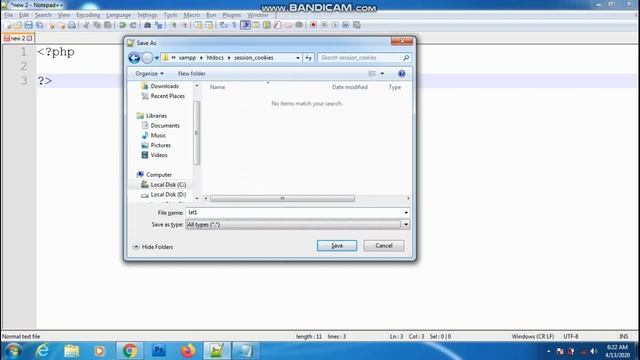Viewport: 640px width, 360px height.
Task: Click the red Record Macro icon
Action: 313,25
